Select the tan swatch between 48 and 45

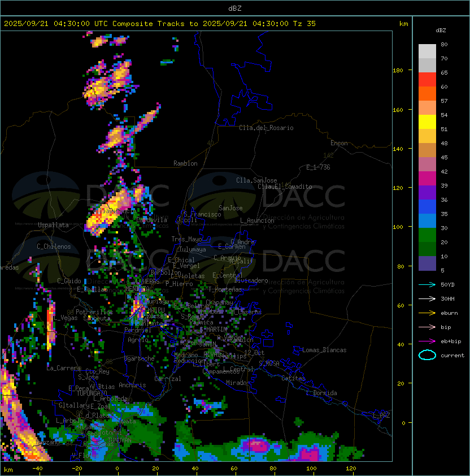427,150
